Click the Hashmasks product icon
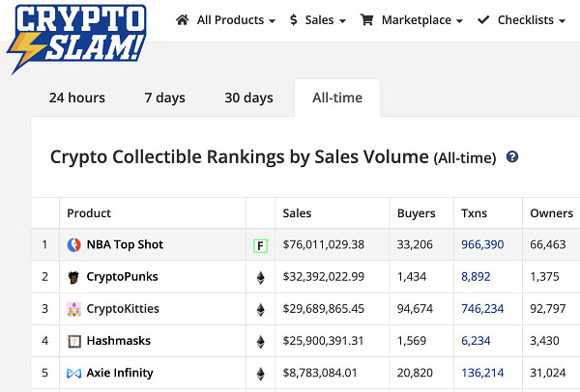The width and height of the screenshot is (580, 392). click(74, 341)
